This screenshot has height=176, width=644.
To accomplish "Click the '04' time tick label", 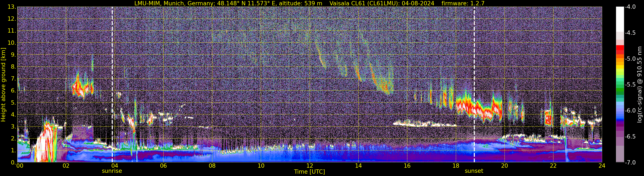I will (114, 166).
